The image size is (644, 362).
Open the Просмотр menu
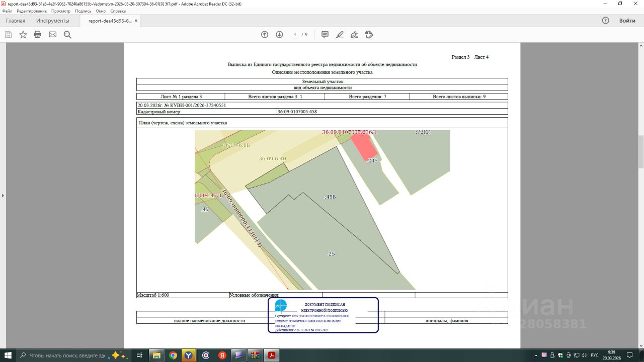click(x=61, y=11)
